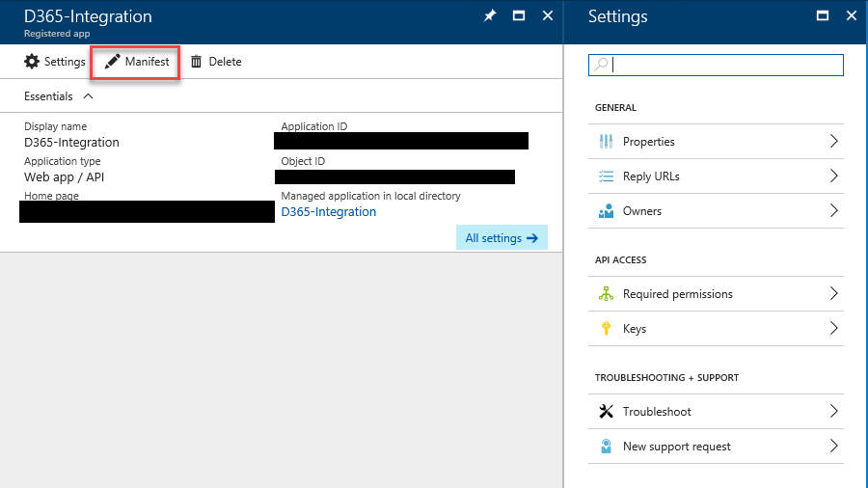This screenshot has width=868, height=488.
Task: Pin the D365-Integration blade
Action: 490,16
